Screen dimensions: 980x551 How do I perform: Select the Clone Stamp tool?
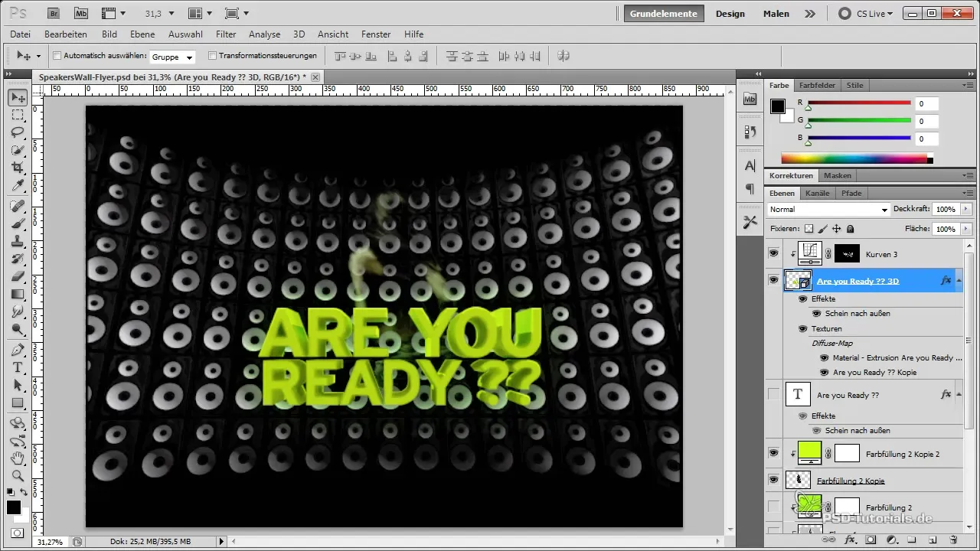pos(18,241)
